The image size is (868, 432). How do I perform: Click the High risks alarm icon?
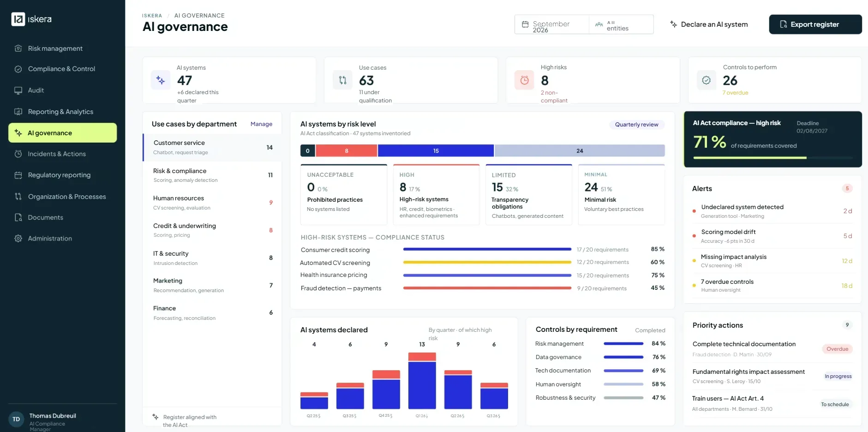click(524, 80)
